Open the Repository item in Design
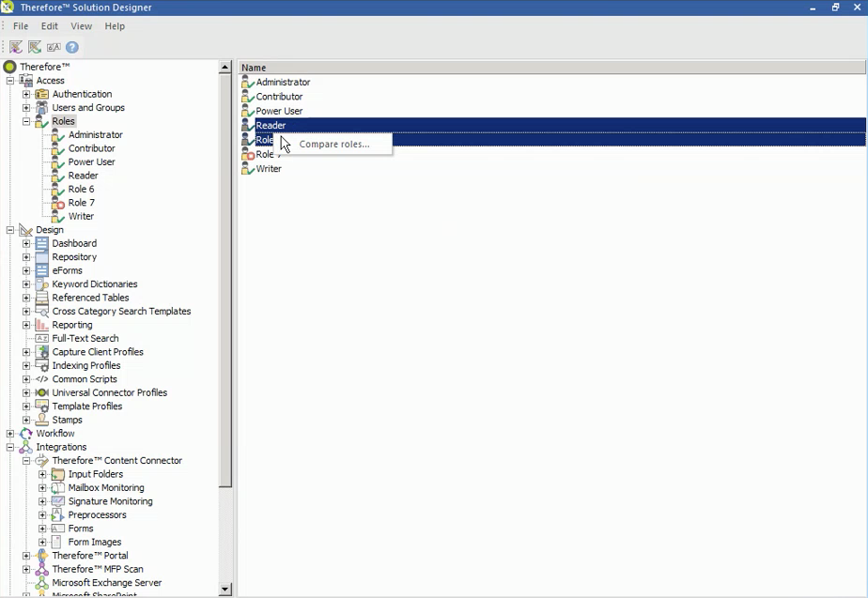868x598 pixels. 40,256
